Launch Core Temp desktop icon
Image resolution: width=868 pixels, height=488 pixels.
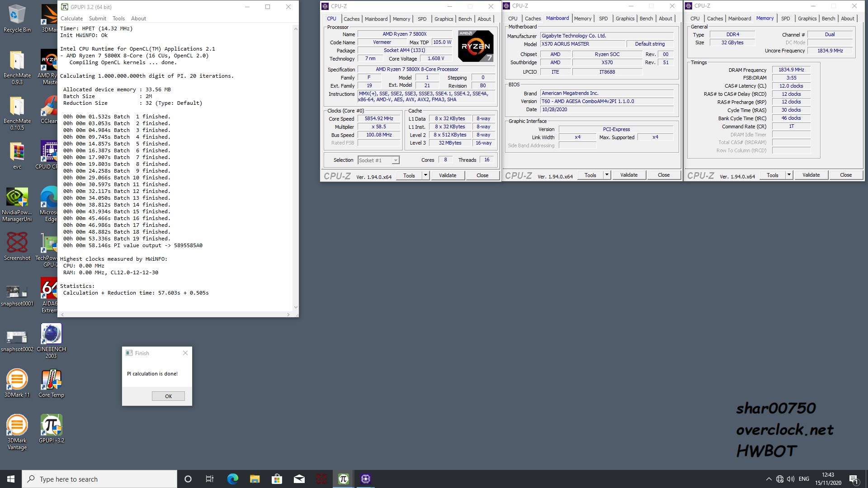point(51,383)
